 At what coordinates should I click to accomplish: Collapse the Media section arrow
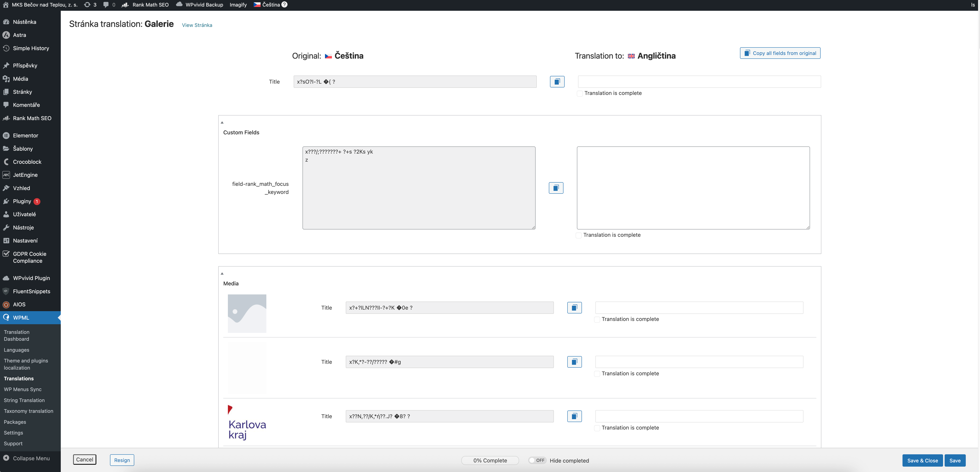coord(222,273)
